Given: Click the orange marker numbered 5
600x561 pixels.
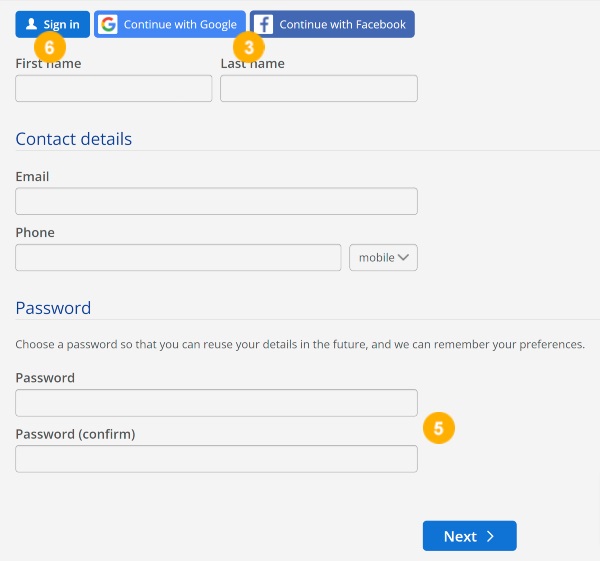Looking at the screenshot, I should (439, 428).
